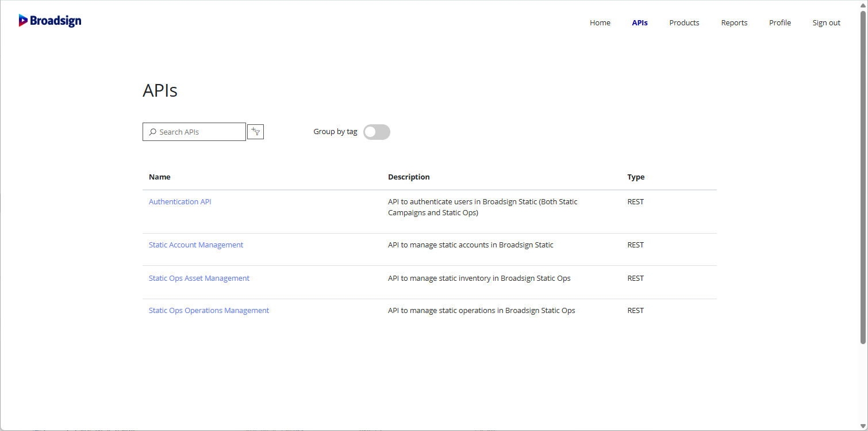Click REST type in Static Account Management row
This screenshot has width=868, height=431.
click(x=636, y=245)
